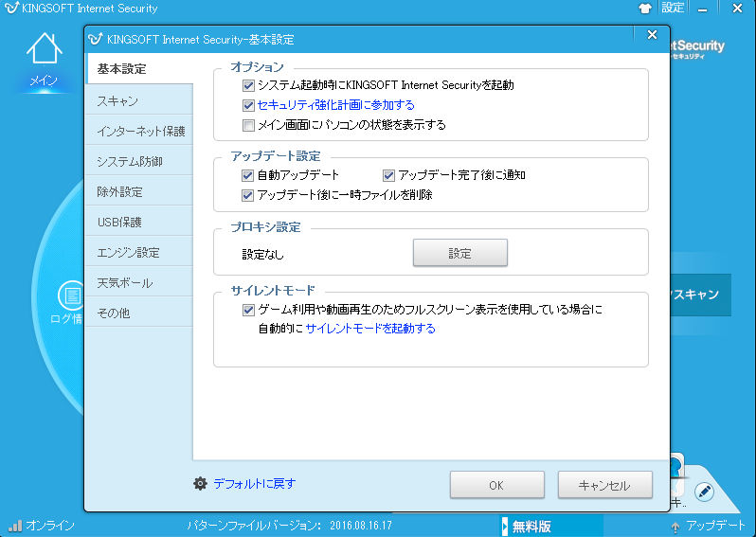
Task: Open the USB保護 tab
Action: pyautogui.click(x=139, y=223)
